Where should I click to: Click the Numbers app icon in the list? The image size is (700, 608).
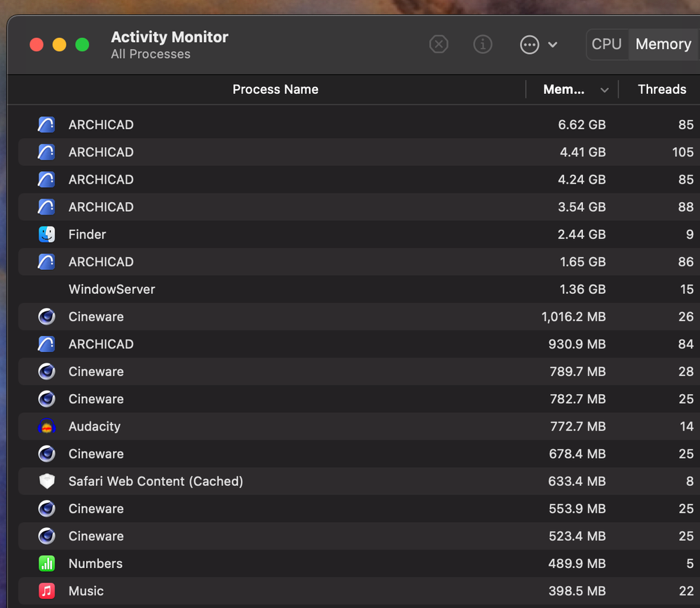click(x=46, y=563)
